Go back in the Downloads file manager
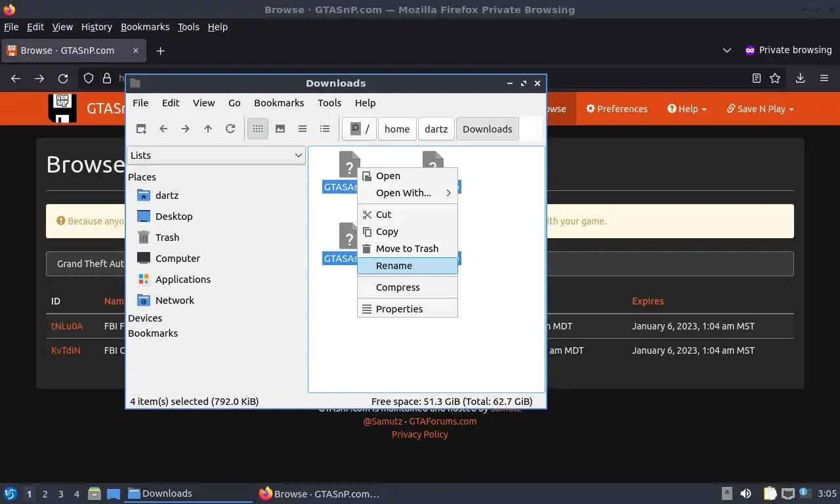The height and width of the screenshot is (504, 840). tap(163, 129)
